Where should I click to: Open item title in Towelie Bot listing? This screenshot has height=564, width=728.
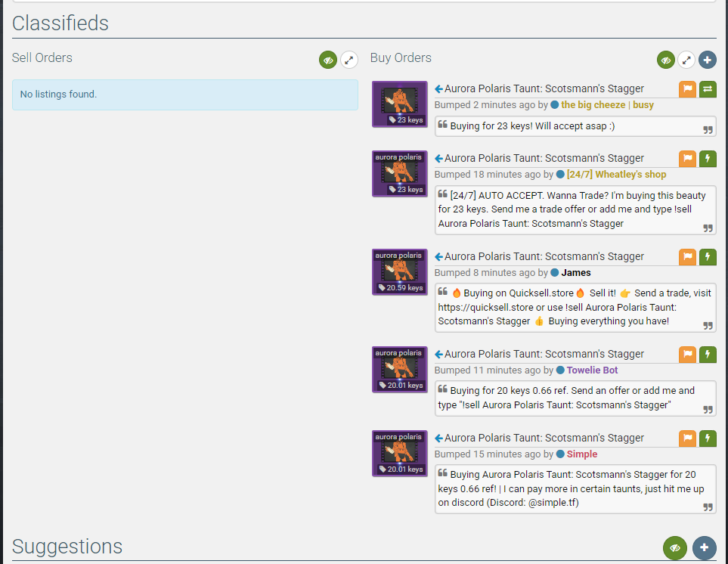coord(544,354)
